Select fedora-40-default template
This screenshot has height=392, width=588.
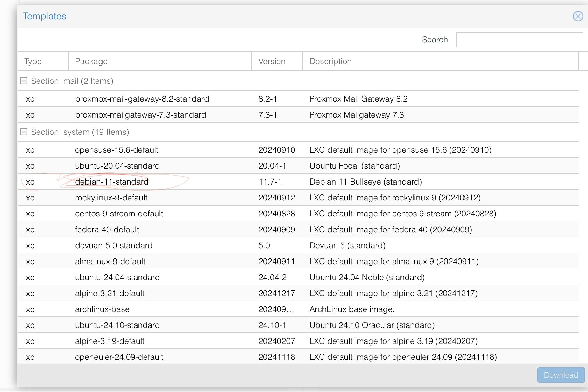(x=107, y=229)
